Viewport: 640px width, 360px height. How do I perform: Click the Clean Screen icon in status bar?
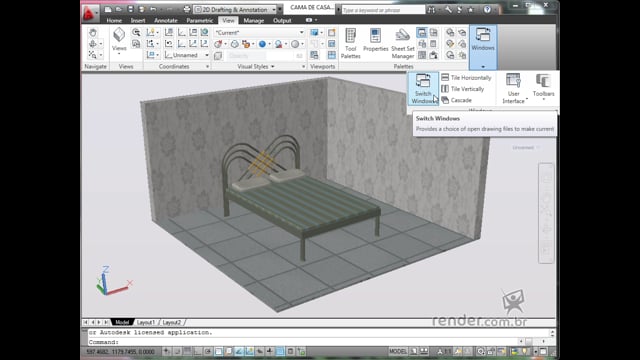tap(543, 351)
